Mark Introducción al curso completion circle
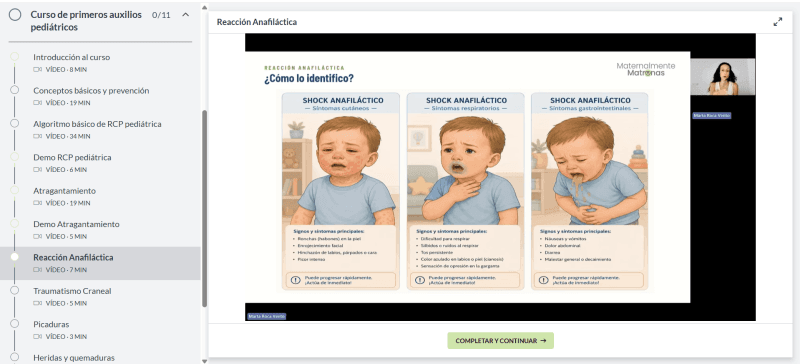The height and width of the screenshot is (364, 800). [14, 57]
